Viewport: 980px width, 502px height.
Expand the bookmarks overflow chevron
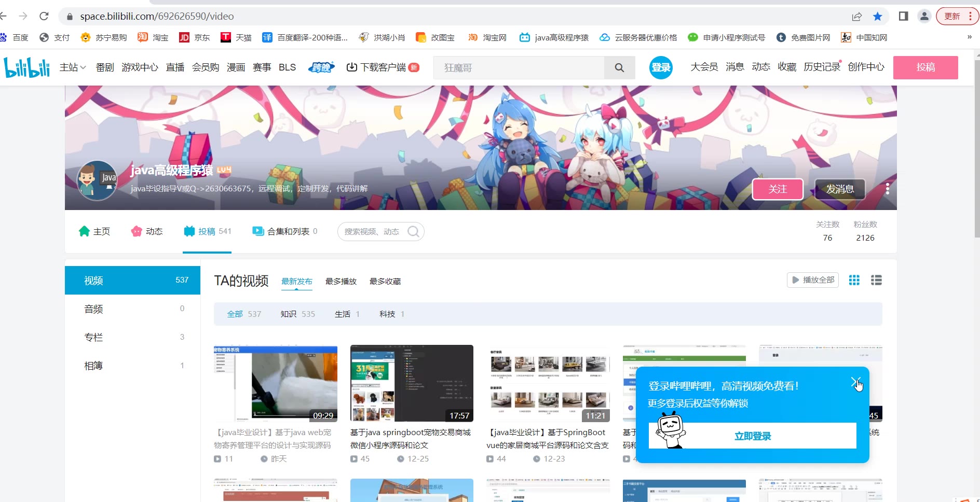point(969,37)
